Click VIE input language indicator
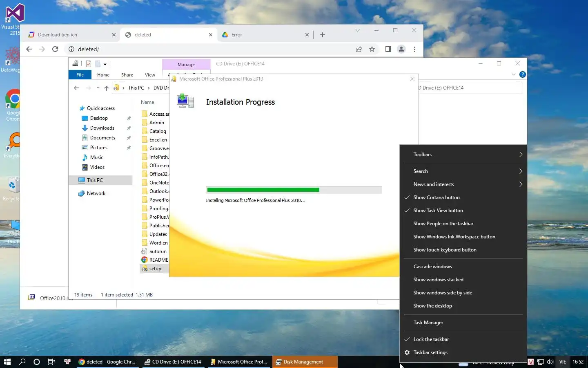The width and height of the screenshot is (588, 368). (x=563, y=362)
